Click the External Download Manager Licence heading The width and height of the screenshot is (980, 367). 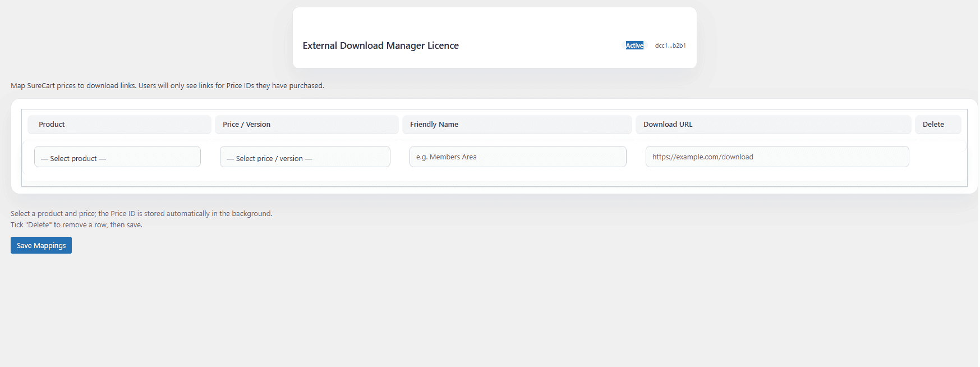(381, 45)
